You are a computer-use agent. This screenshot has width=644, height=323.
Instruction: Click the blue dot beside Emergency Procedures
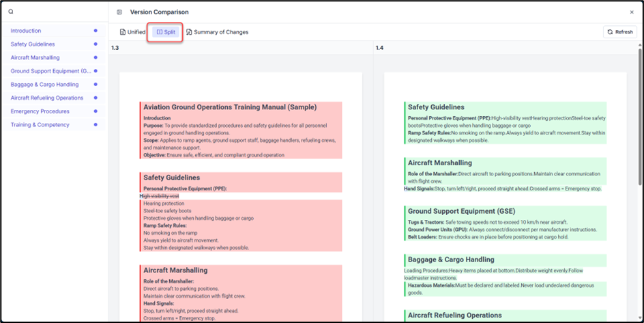tap(96, 111)
